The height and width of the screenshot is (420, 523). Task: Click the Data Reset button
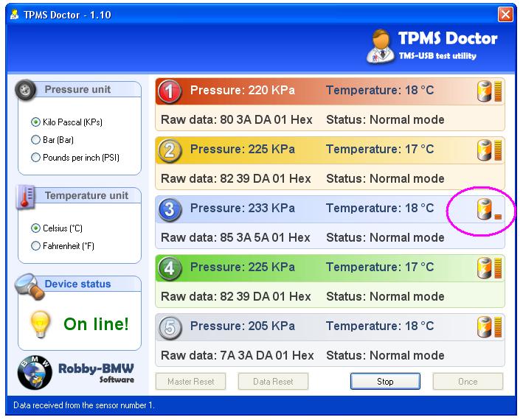tap(273, 382)
